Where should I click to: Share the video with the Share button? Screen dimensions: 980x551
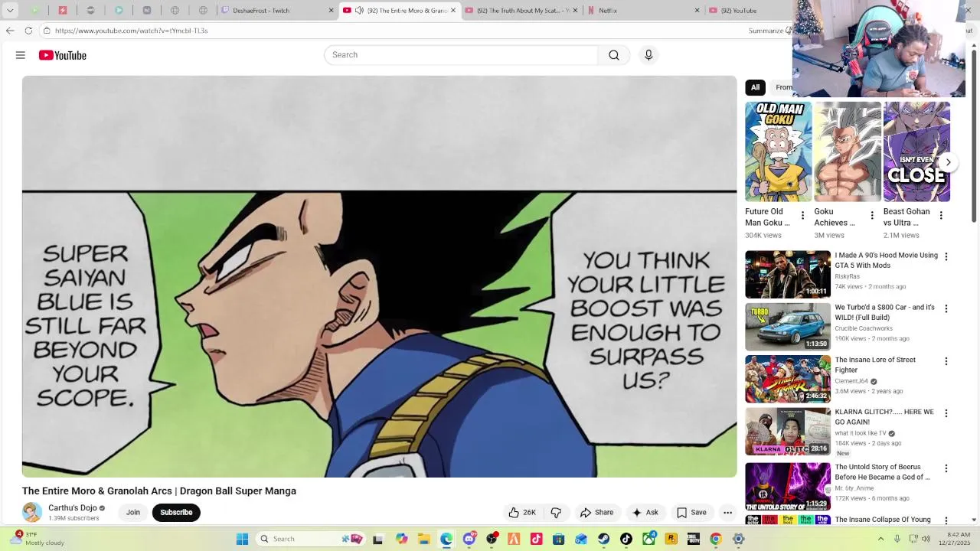596,513
